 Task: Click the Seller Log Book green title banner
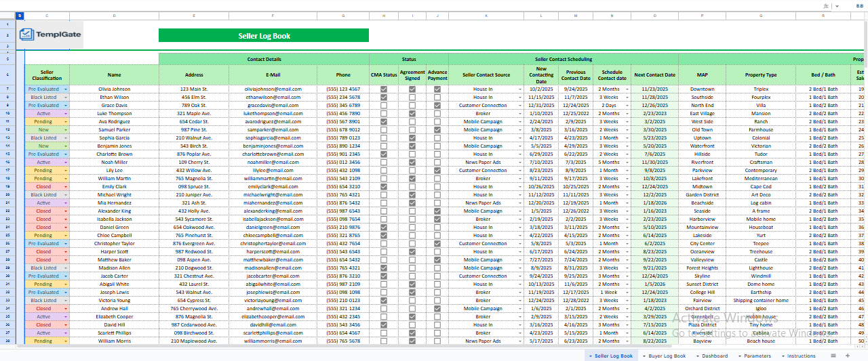point(264,35)
